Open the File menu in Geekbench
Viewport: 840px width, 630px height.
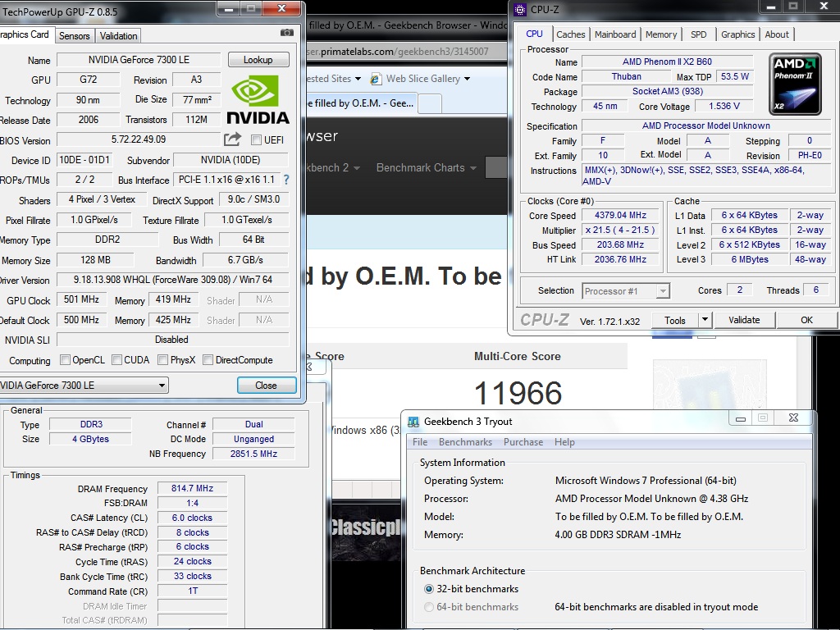click(x=420, y=442)
